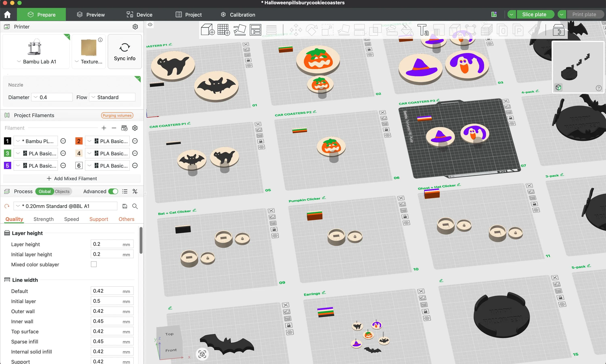Click the purple filament 5 color swatch
Image resolution: width=606 pixels, height=364 pixels.
(x=7, y=166)
